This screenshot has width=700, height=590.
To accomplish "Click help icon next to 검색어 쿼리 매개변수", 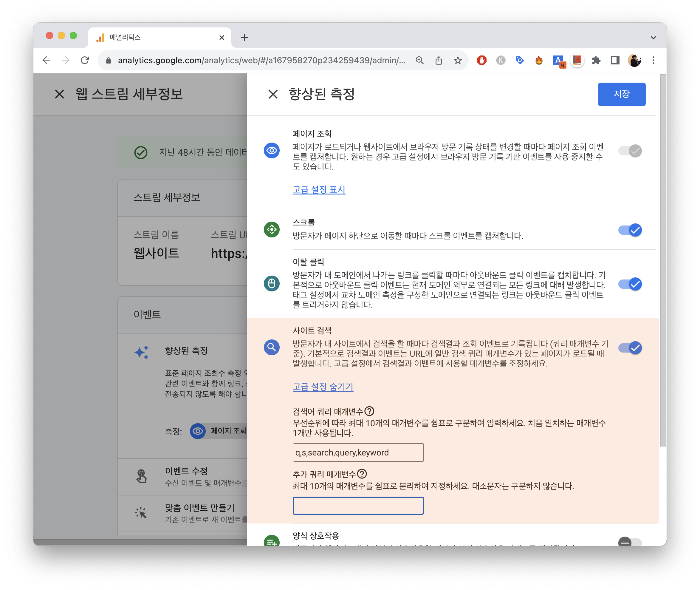I will pyautogui.click(x=369, y=411).
